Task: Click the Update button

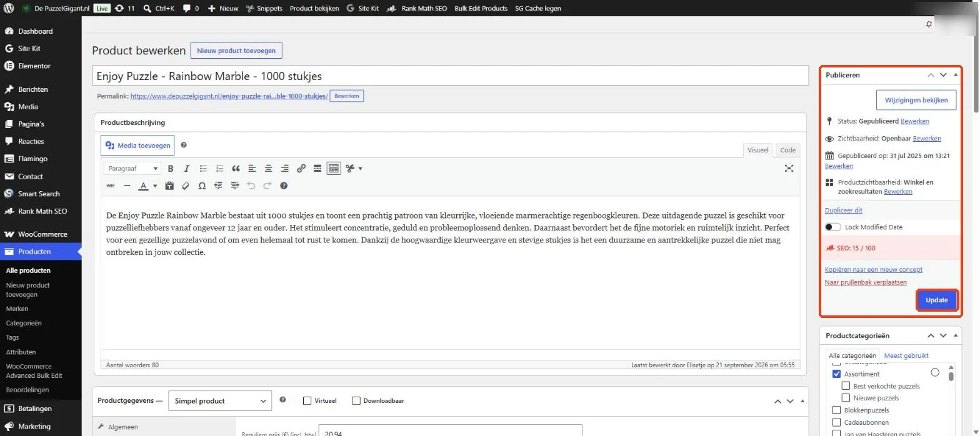Action: pyautogui.click(x=937, y=300)
